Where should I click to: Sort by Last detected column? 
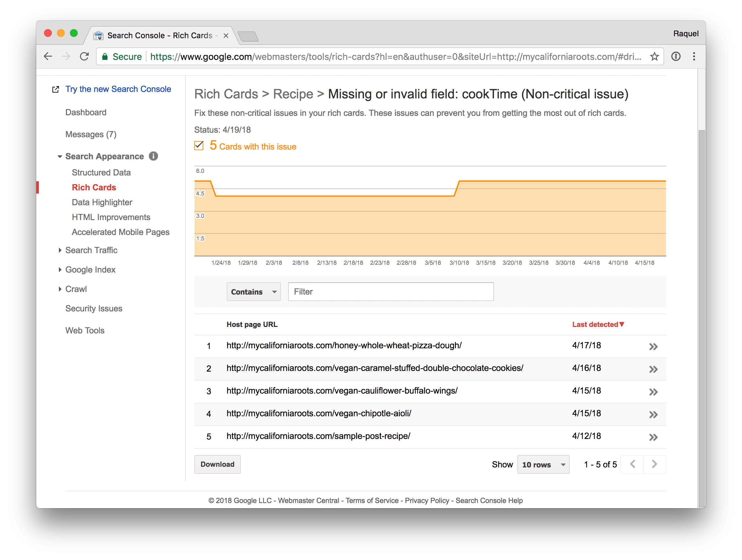[x=598, y=324]
